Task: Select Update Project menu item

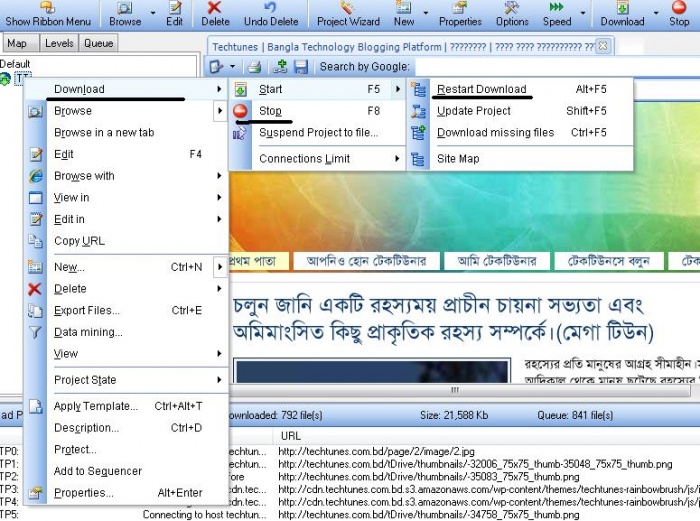Action: (x=520, y=111)
